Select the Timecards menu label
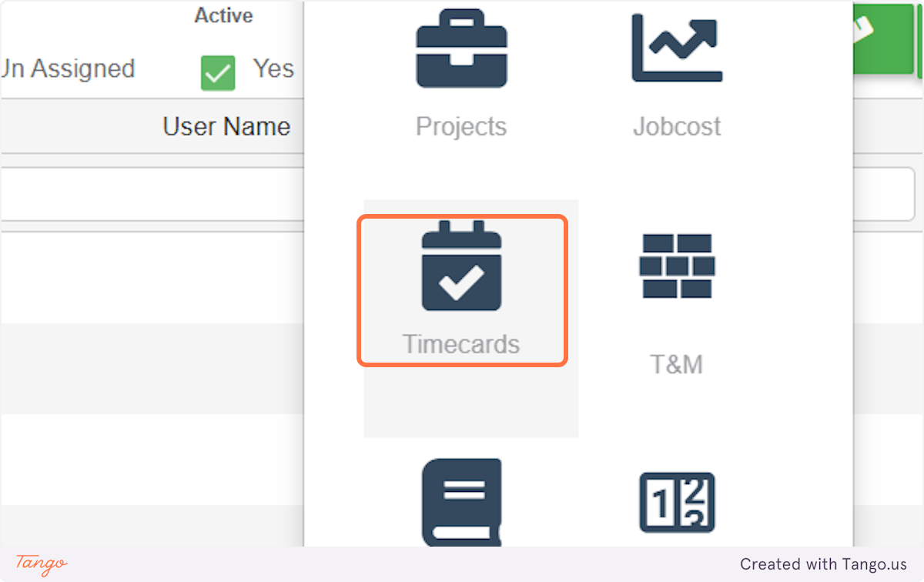Image resolution: width=924 pixels, height=582 pixels. pyautogui.click(x=461, y=344)
